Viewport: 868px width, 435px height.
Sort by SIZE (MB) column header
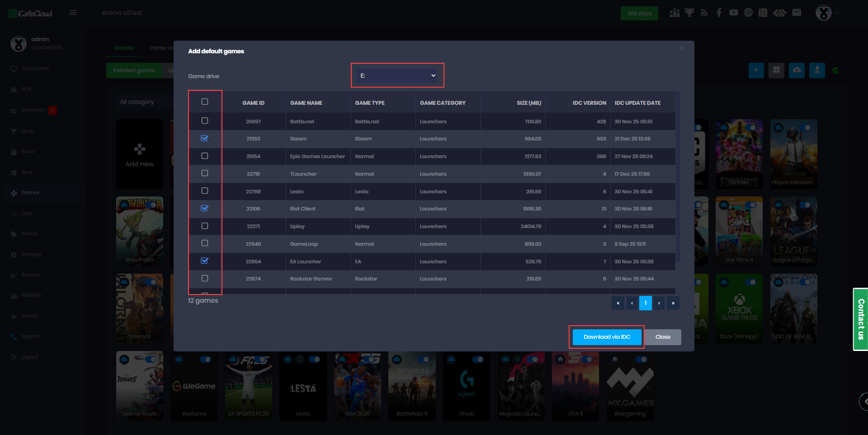pyautogui.click(x=529, y=103)
